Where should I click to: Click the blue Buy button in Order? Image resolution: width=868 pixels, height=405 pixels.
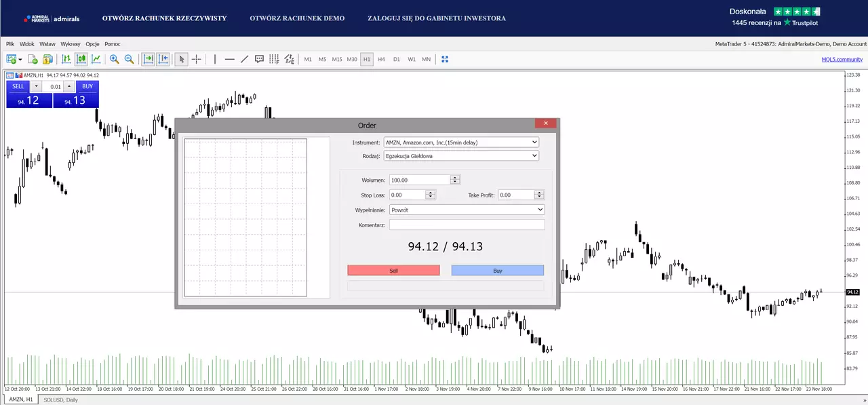[498, 270]
